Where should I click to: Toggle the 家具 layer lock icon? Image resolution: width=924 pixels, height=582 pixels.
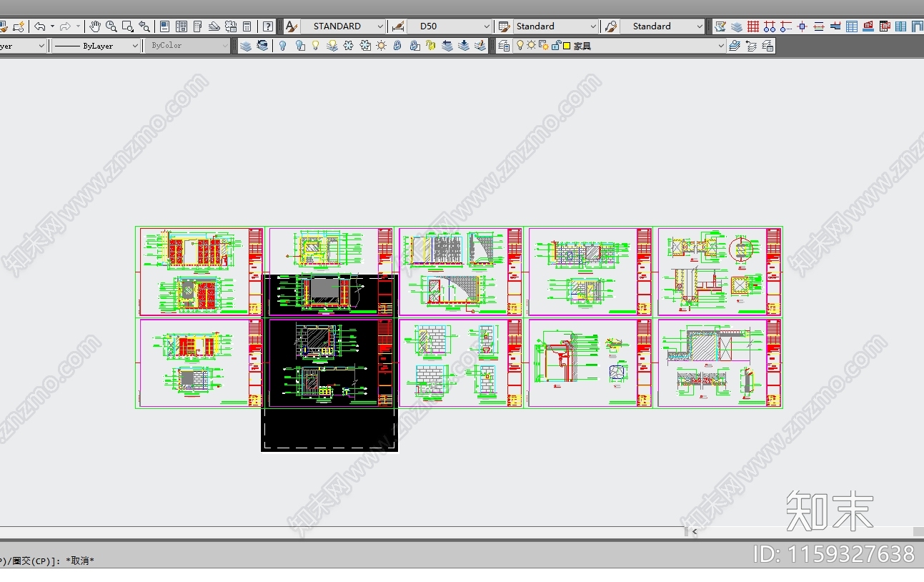(x=556, y=46)
